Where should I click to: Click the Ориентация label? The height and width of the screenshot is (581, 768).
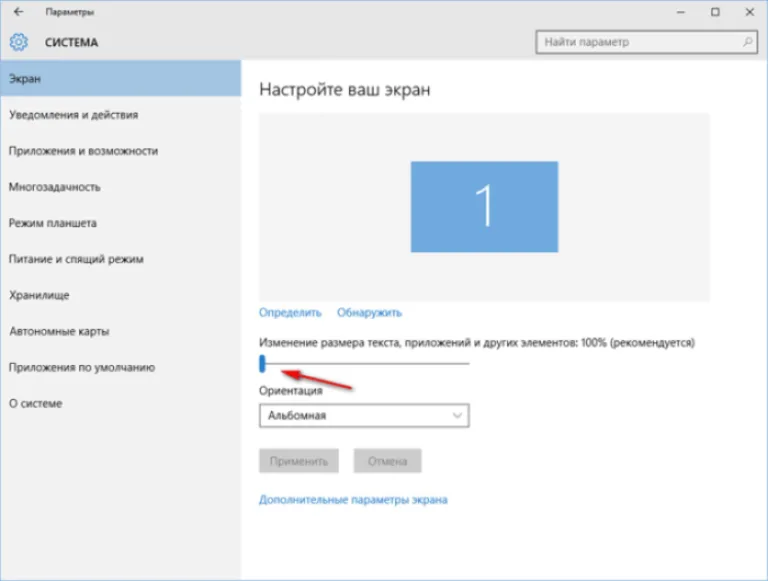point(290,391)
